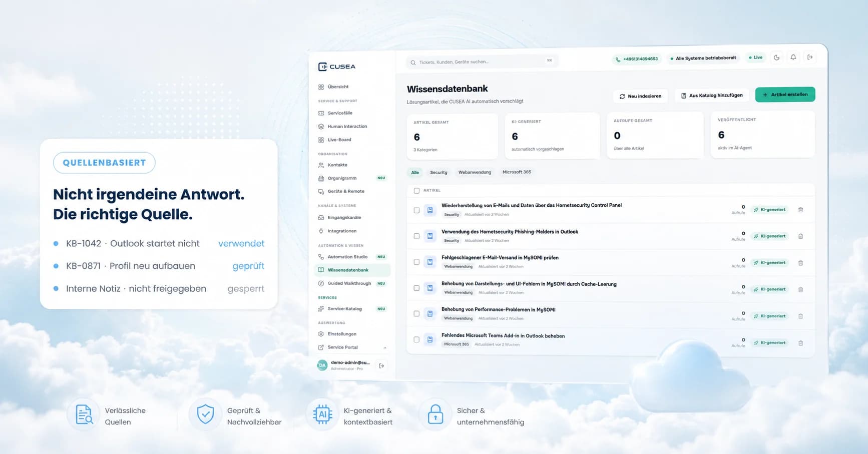This screenshot has width=868, height=454.
Task: Open article Wiederherstellung von E-Mails und Daten
Action: click(x=532, y=205)
